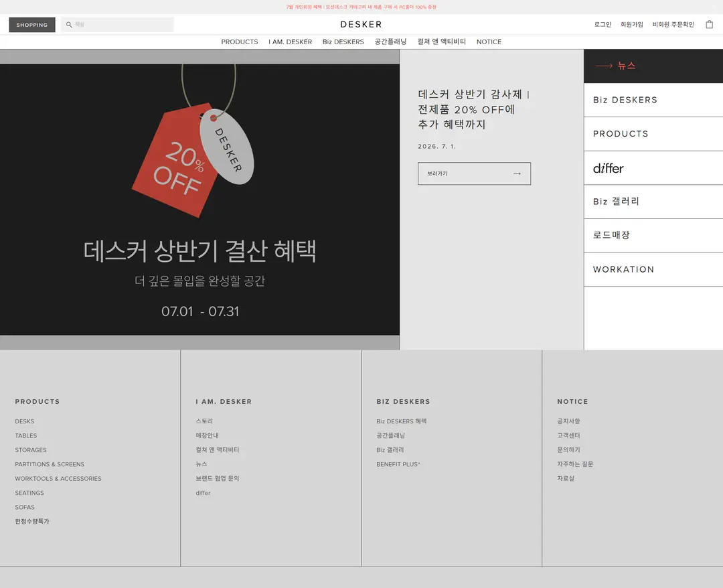Open Biz DESKERS 혜택 footer link
The height and width of the screenshot is (588, 723).
click(401, 421)
